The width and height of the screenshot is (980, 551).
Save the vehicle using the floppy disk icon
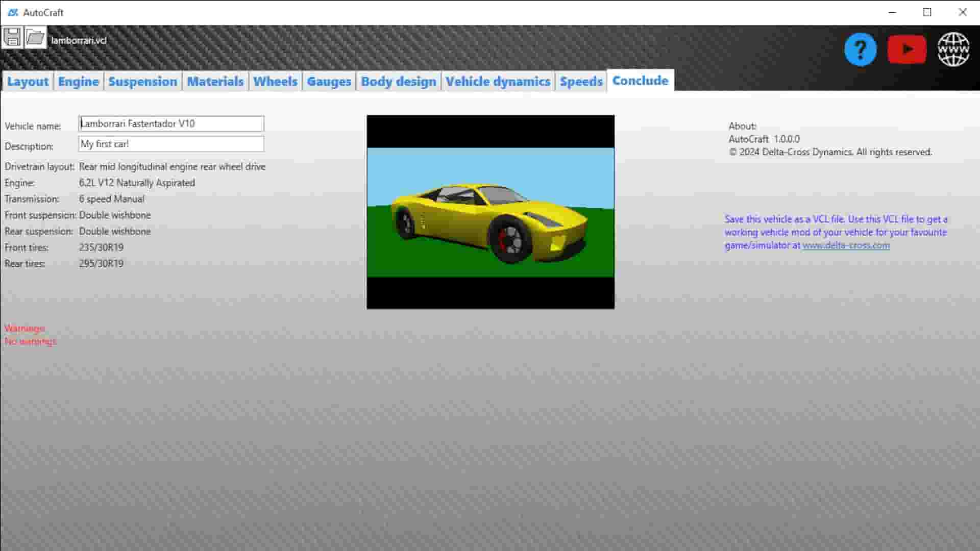click(x=13, y=38)
